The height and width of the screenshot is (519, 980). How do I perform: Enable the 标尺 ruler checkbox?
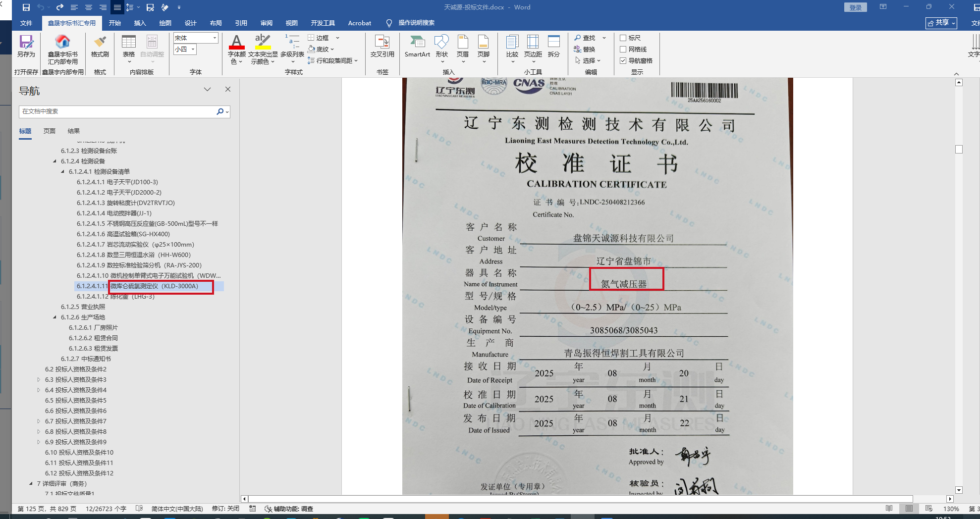point(623,38)
